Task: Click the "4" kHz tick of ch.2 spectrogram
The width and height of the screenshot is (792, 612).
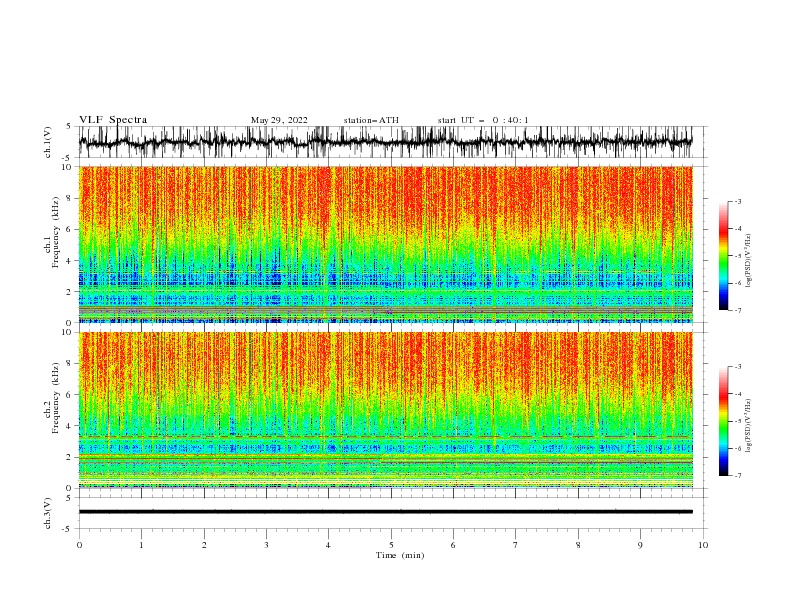Action: [70, 426]
